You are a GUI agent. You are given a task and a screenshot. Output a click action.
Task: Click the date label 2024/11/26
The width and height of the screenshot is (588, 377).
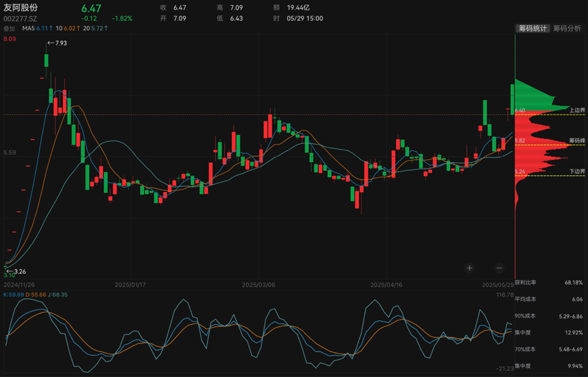(19, 285)
